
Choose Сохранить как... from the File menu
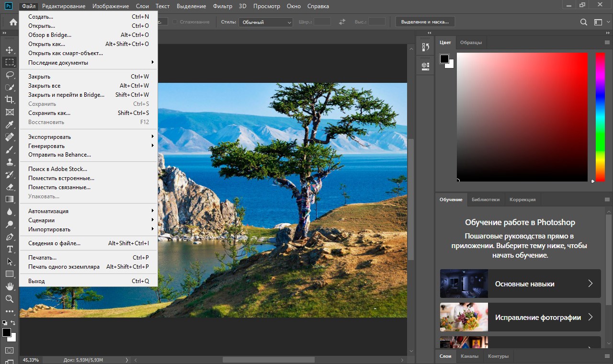[49, 113]
